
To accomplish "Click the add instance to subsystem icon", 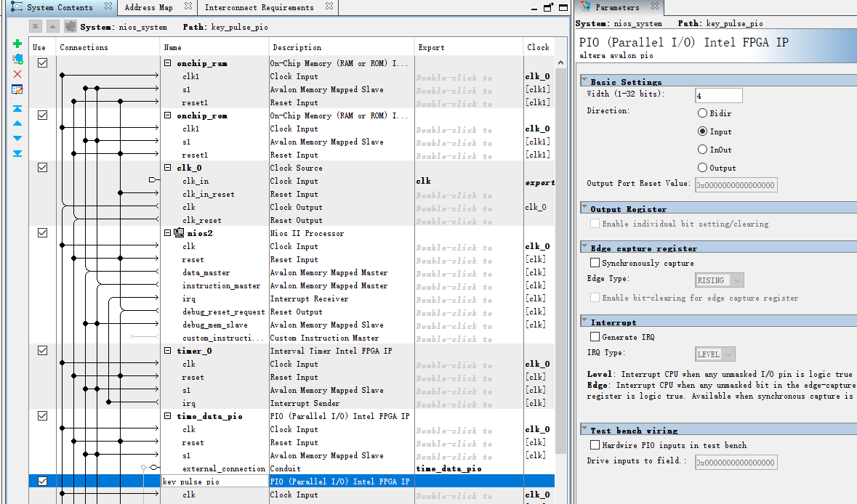I will [x=17, y=58].
